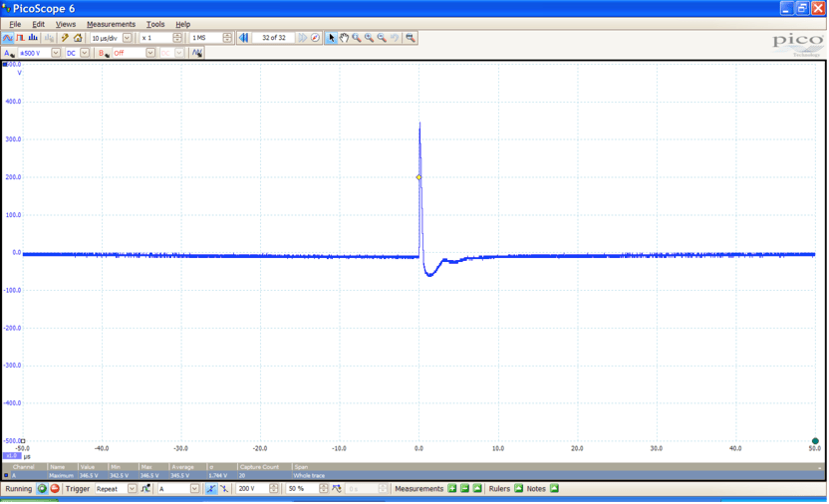
Task: Select the falling edge trigger
Action: [223, 489]
